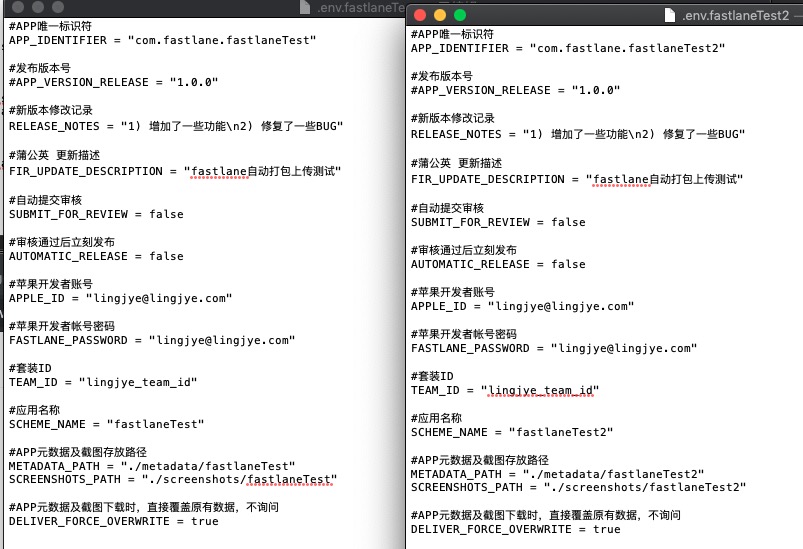This screenshot has width=803, height=549.
Task: Click APPLE_ID line in the left window
Action: [120, 299]
